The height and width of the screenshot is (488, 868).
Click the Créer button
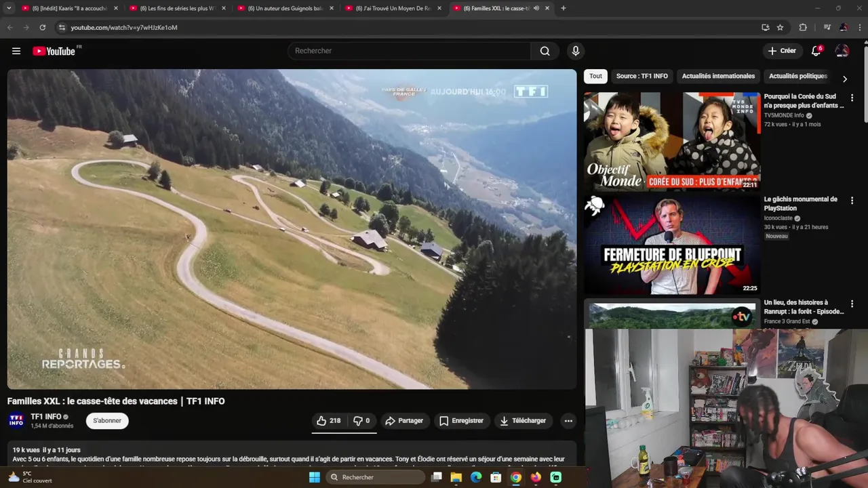click(x=781, y=51)
